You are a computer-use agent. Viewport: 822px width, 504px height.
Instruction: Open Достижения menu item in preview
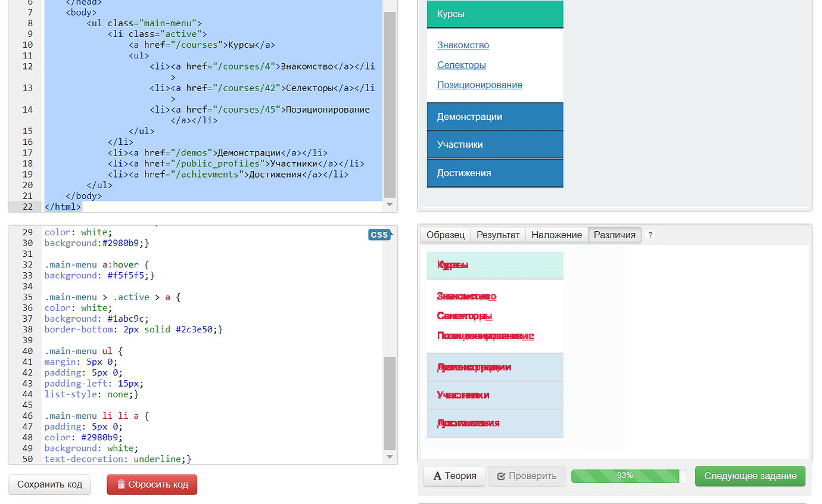coord(495,173)
